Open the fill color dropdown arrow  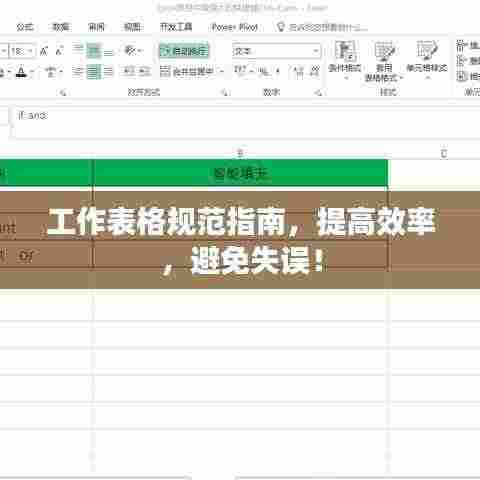[9, 71]
